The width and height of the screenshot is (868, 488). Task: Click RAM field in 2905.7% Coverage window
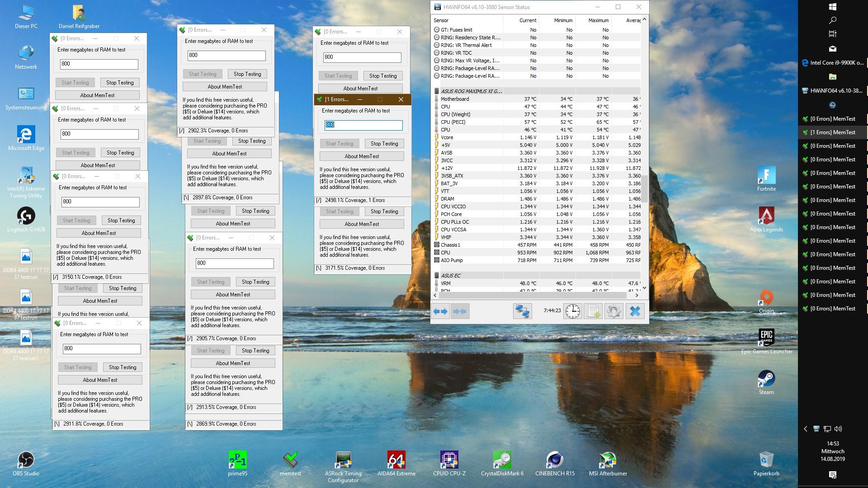click(x=235, y=263)
